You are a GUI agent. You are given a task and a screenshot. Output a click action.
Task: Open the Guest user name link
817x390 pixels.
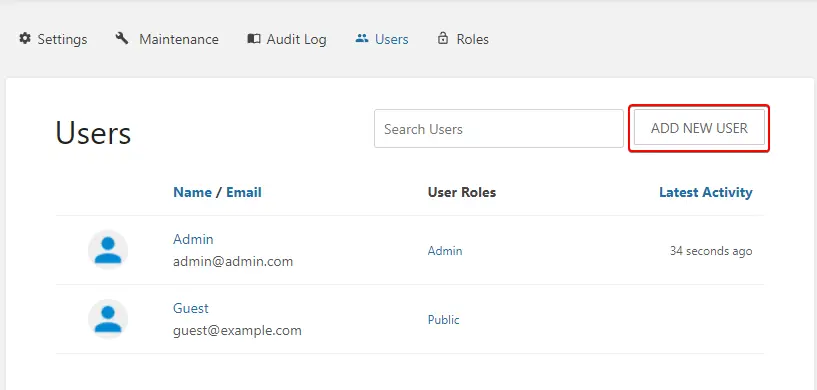coord(191,308)
